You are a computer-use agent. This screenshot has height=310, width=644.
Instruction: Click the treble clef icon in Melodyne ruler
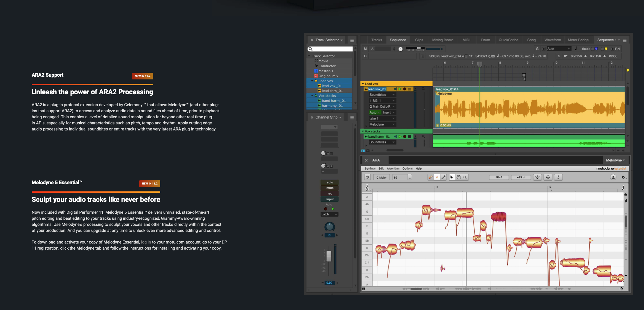pyautogui.click(x=367, y=188)
